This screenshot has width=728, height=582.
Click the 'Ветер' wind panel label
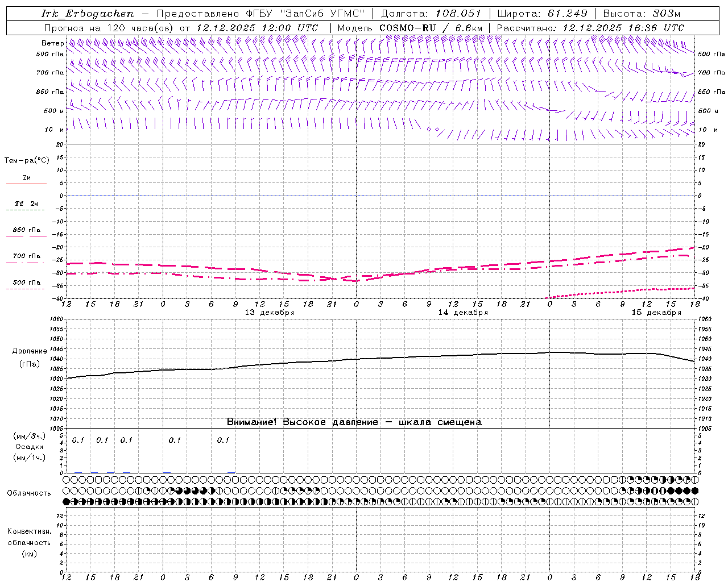click(53, 43)
